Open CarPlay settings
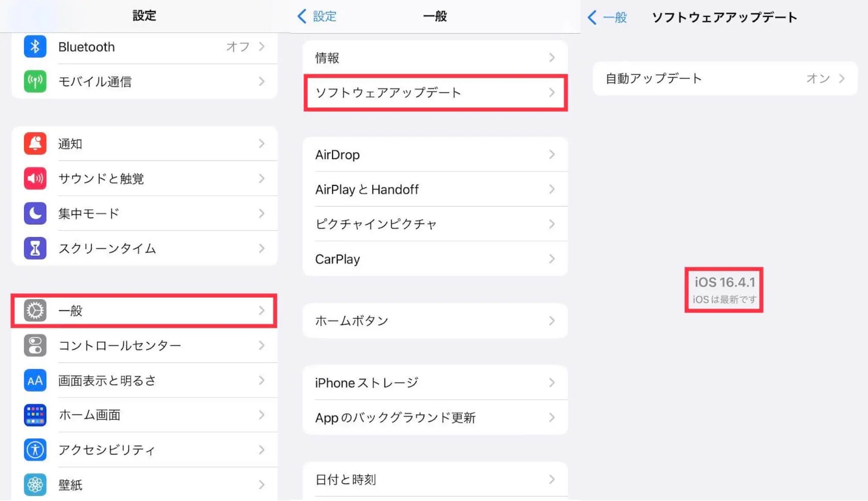868x501 pixels. 433,258
